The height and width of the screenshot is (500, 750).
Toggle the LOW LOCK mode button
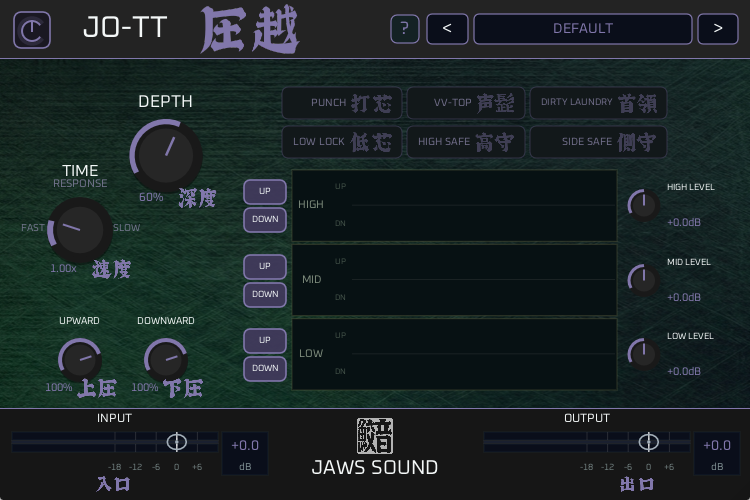(x=342, y=142)
